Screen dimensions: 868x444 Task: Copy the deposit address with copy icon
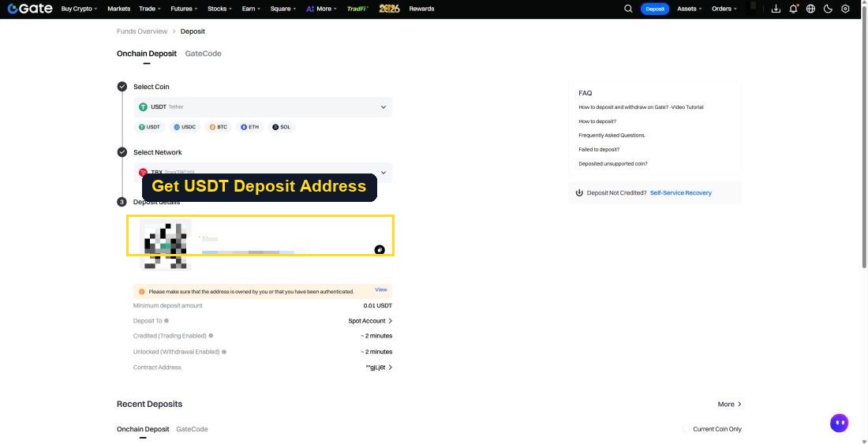(380, 249)
